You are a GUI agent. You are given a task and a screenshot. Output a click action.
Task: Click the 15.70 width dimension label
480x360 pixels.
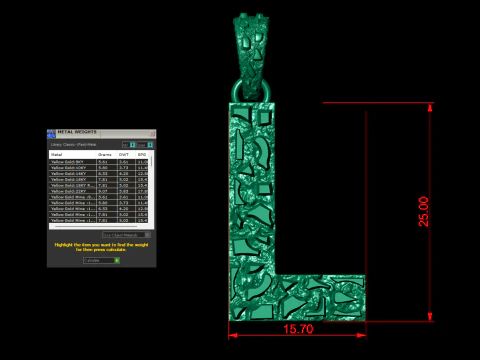[x=298, y=329]
